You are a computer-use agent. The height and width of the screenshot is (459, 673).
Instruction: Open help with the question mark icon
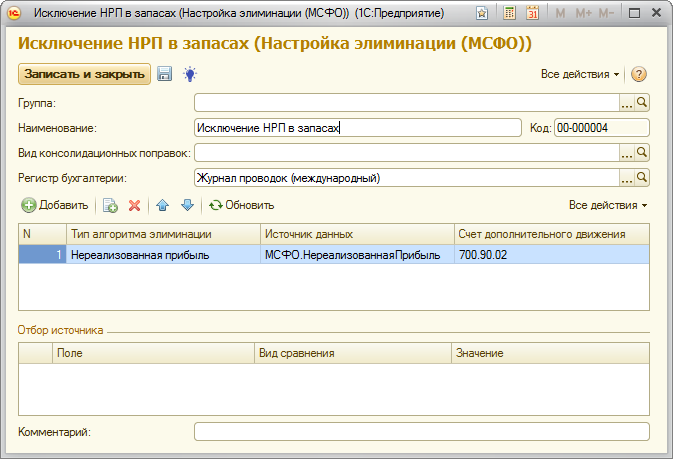click(x=639, y=75)
